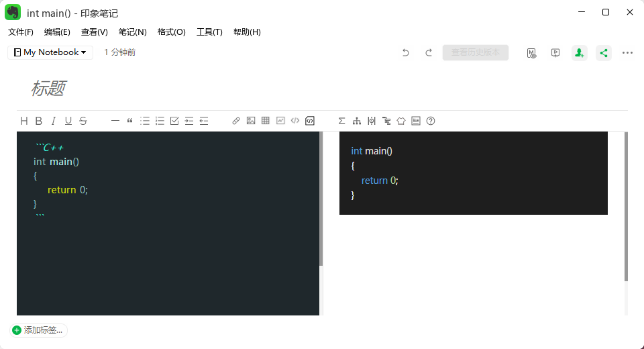Open the 笔记(N) menu
Screen dimensions: 644x349
133,32
